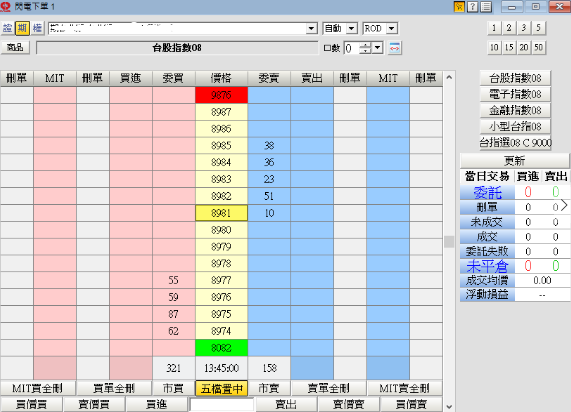Image resolution: width=571 pixels, height=412 pixels.
Task: Open the 口數 quantity dropdown arrow
Action: (x=378, y=48)
